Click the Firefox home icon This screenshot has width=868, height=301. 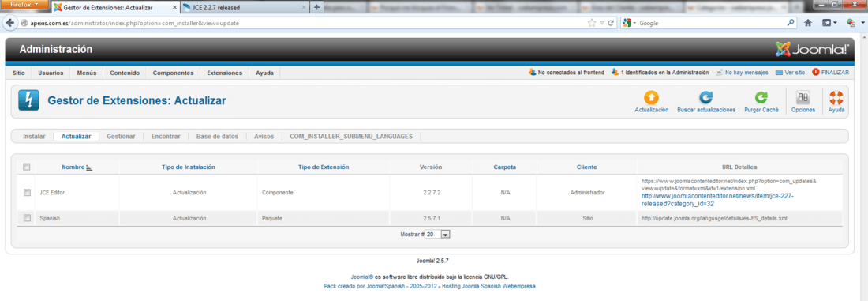click(x=808, y=23)
